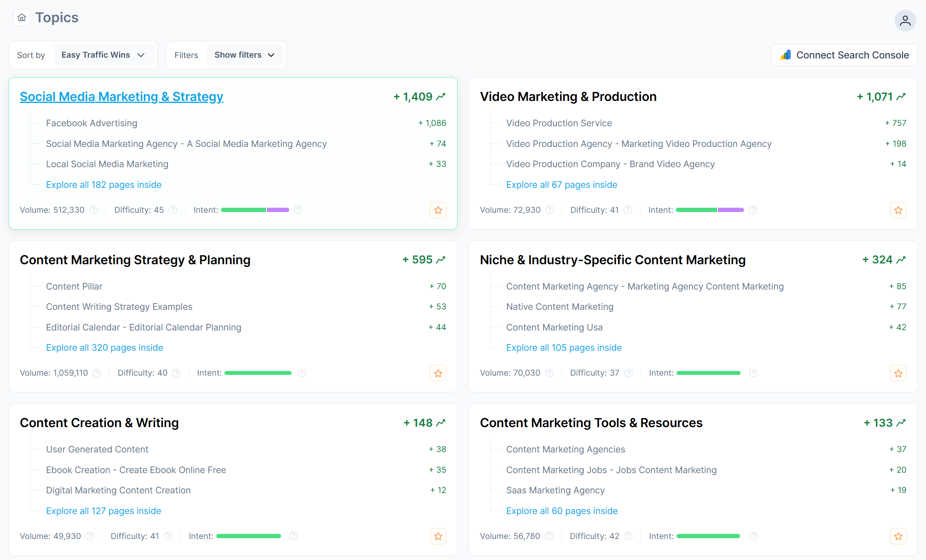Viewport: 926px width, 560px height.
Task: Star the Niche & Industry-Specific Content Marketing card
Action: point(898,373)
